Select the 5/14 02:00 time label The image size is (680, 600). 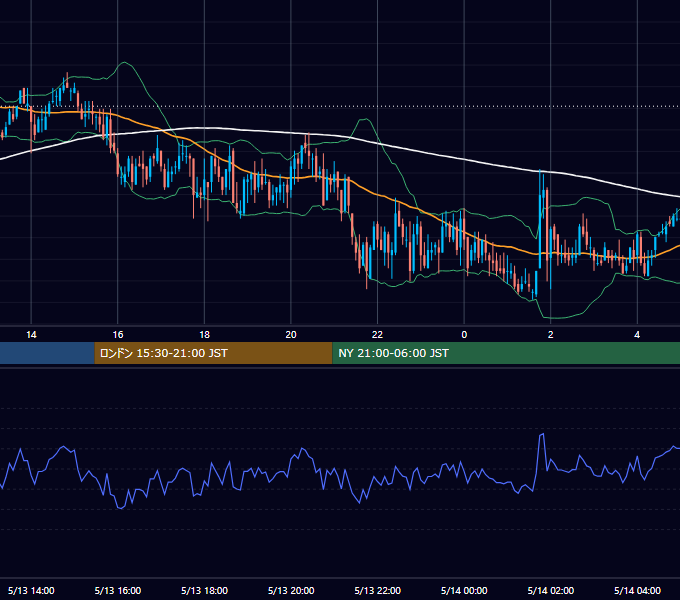coord(551,590)
